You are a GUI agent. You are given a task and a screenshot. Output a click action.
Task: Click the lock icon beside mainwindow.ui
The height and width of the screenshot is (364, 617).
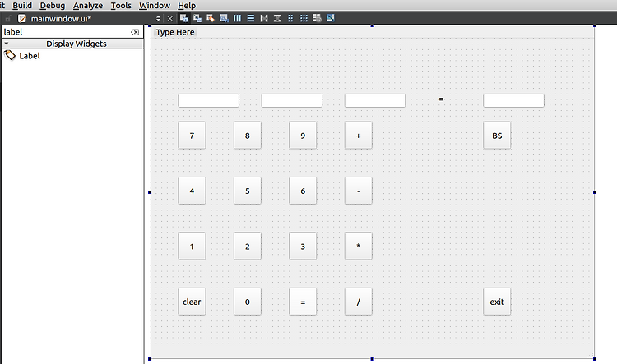(x=9, y=18)
